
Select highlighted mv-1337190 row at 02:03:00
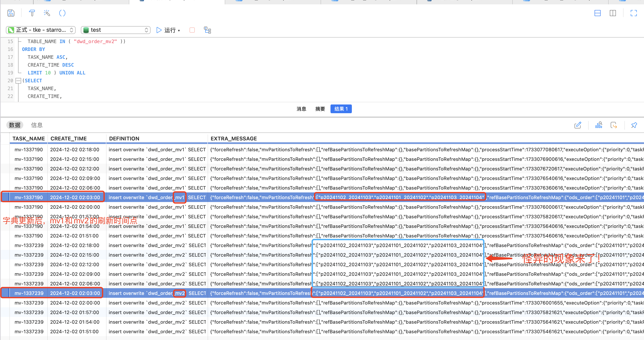tap(322, 198)
